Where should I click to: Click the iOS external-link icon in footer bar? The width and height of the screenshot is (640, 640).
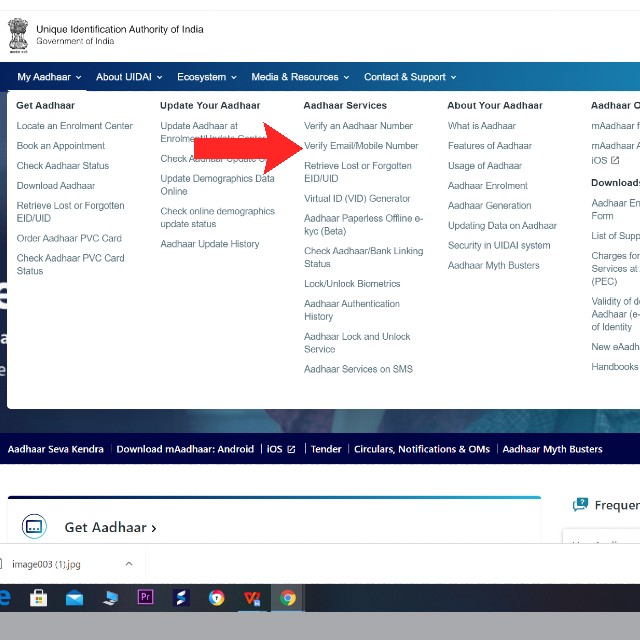(291, 449)
